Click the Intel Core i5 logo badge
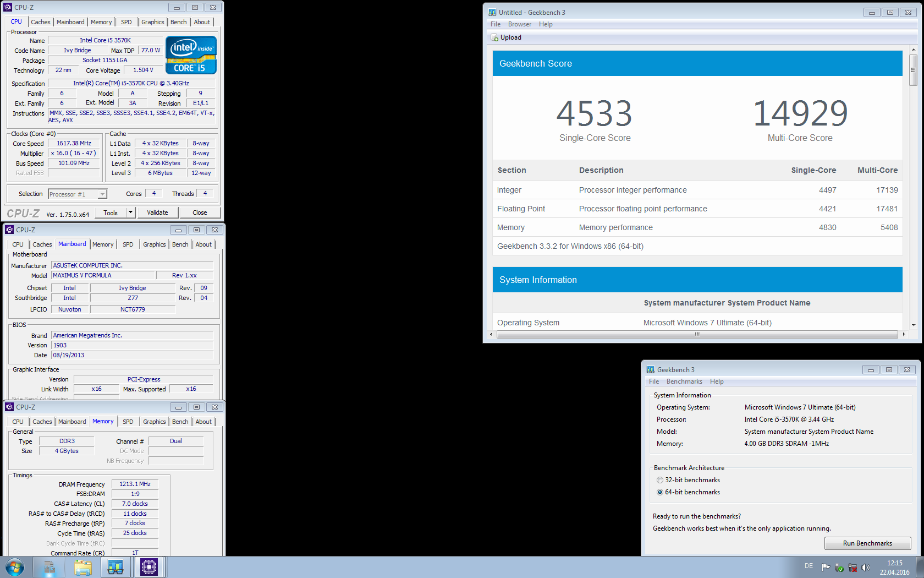This screenshot has width=924, height=578. pos(191,55)
